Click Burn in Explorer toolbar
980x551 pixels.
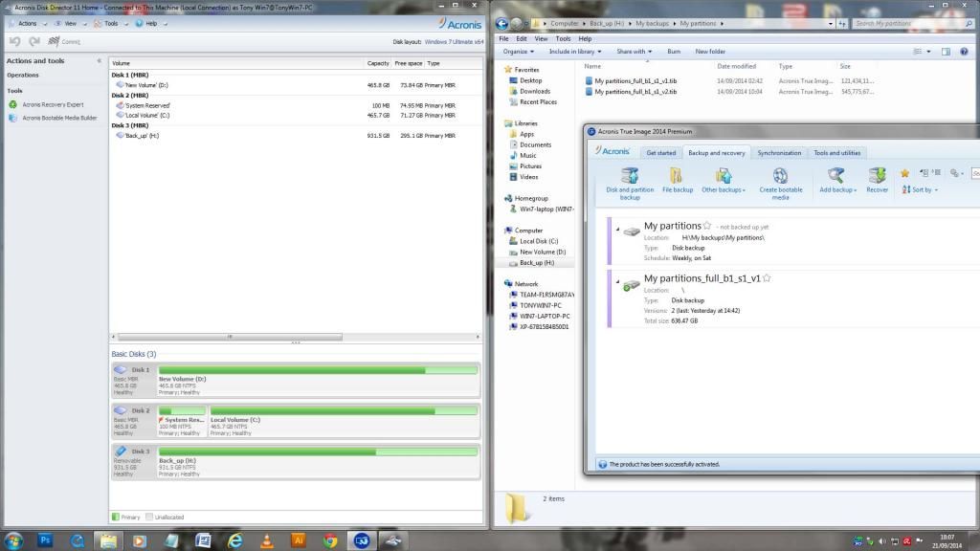(x=673, y=52)
